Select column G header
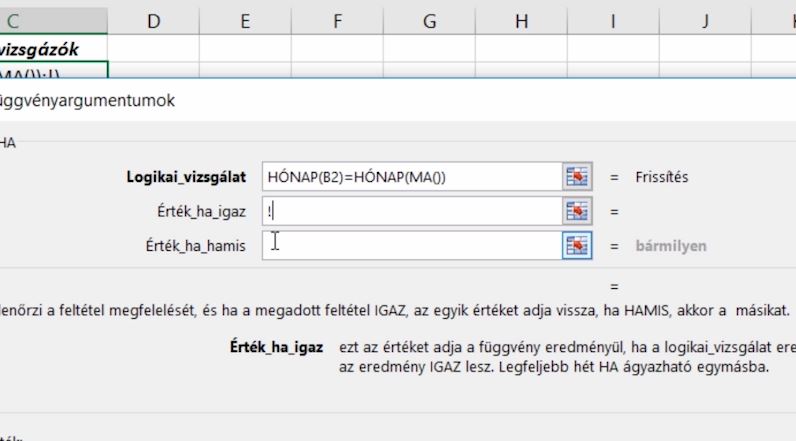Viewport: 796px width, 441px height. 429,21
